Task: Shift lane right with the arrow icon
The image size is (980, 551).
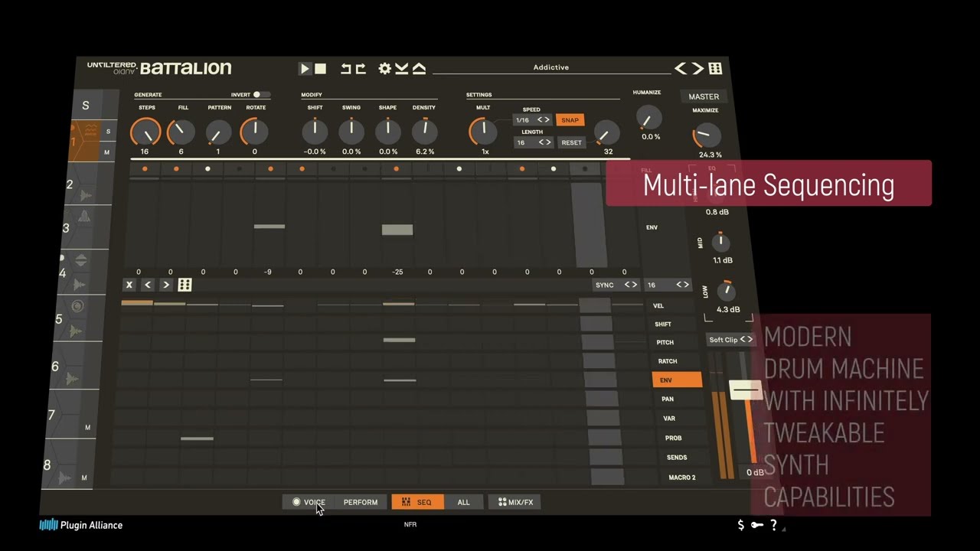Action: click(165, 285)
